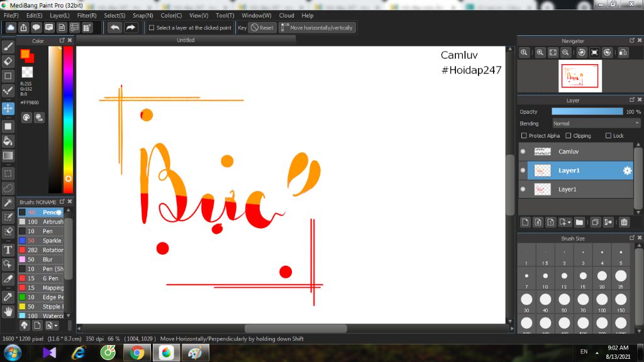Enable Clipping checkbox

point(569,136)
